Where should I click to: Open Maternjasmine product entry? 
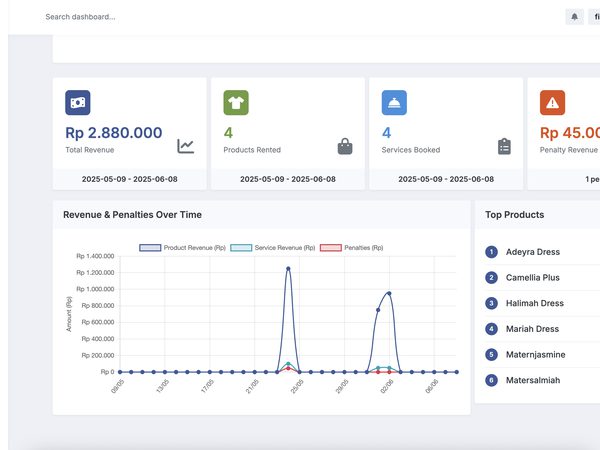click(535, 354)
